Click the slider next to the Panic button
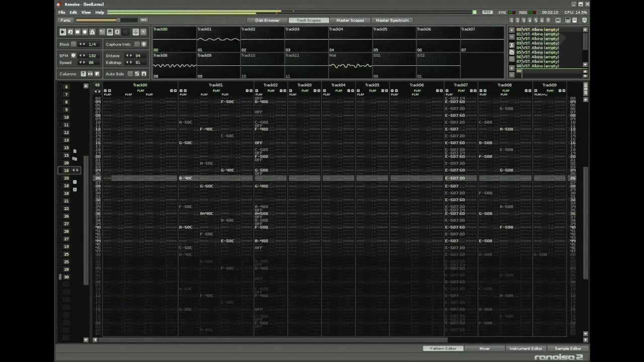 [107, 20]
